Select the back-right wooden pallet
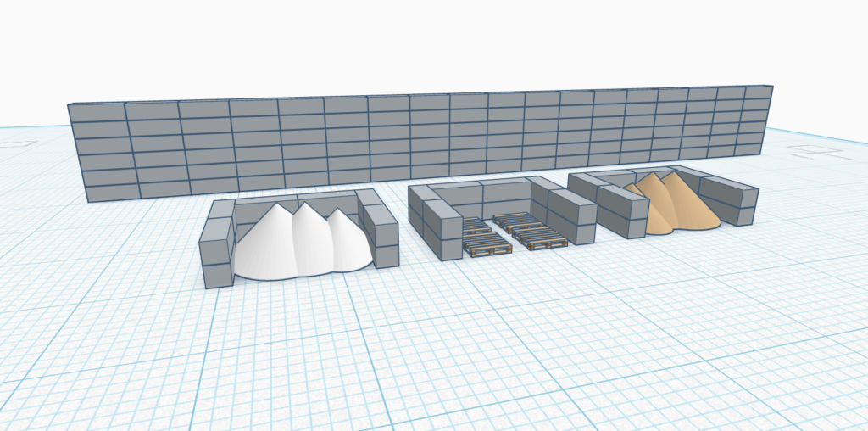 click(518, 221)
